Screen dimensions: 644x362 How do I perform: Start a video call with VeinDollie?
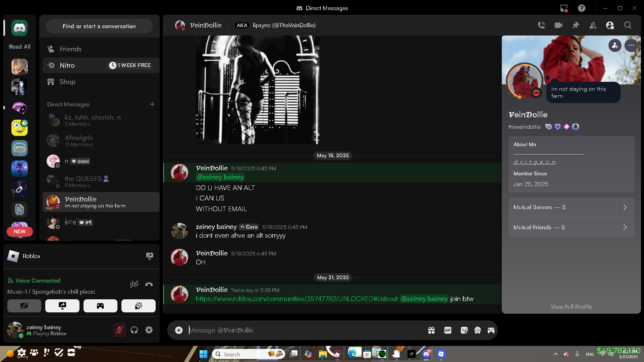[x=558, y=25]
